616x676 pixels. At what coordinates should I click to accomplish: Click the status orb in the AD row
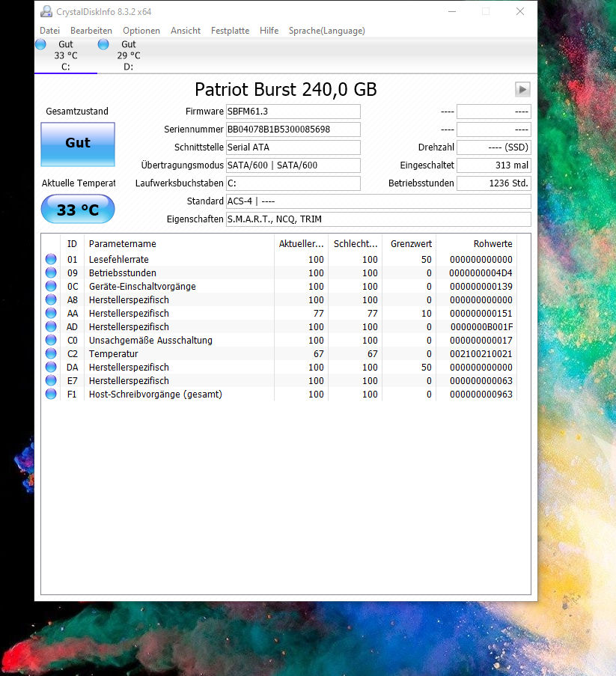click(51, 326)
